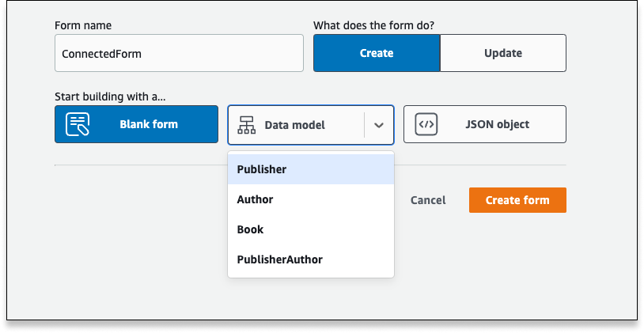Image resolution: width=644 pixels, height=333 pixels.
Task: Switch form action to Update
Action: click(503, 53)
